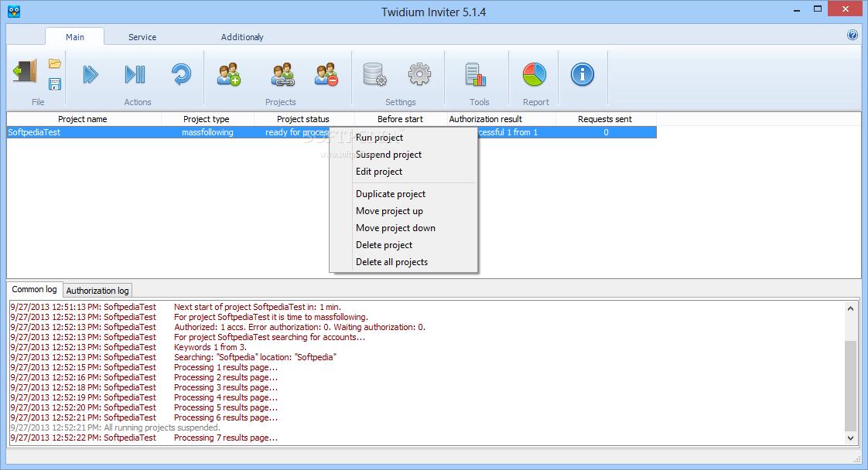Open the Report pie chart icon
The image size is (868, 470).
click(x=535, y=74)
